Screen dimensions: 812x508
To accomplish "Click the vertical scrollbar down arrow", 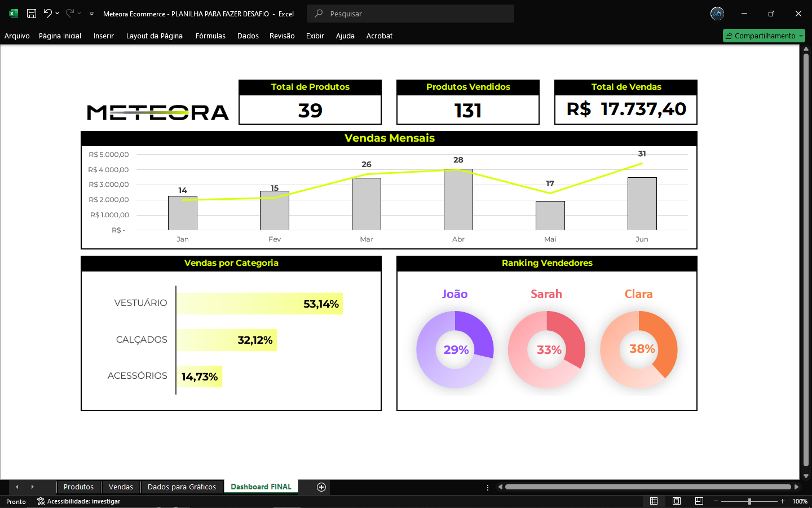I will click(x=806, y=476).
